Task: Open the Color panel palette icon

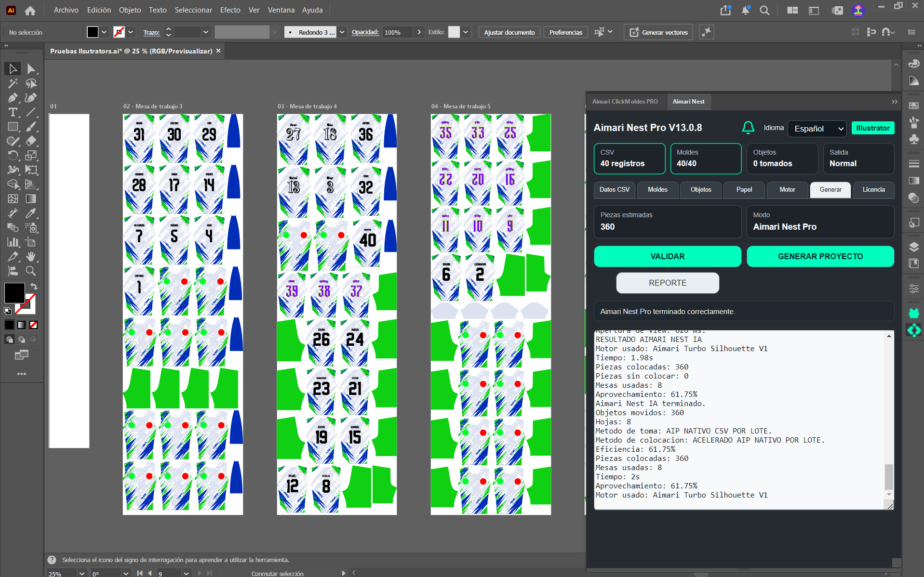Action: click(913, 64)
